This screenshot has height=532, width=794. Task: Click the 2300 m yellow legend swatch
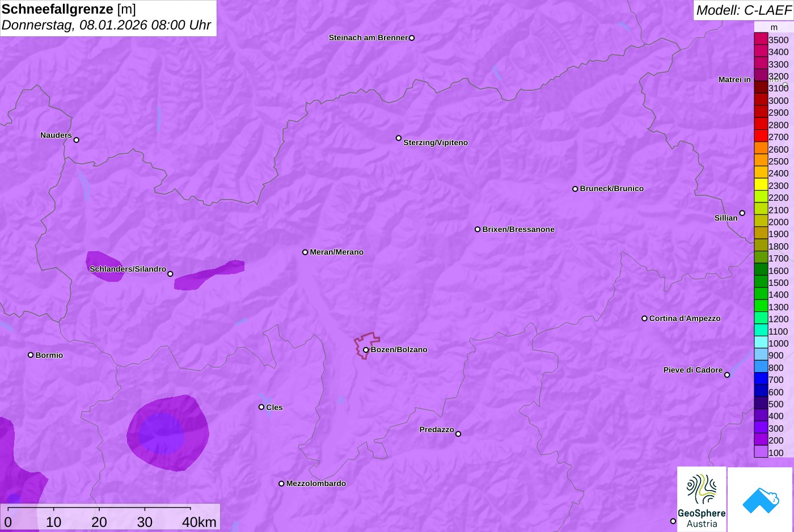pos(761,185)
